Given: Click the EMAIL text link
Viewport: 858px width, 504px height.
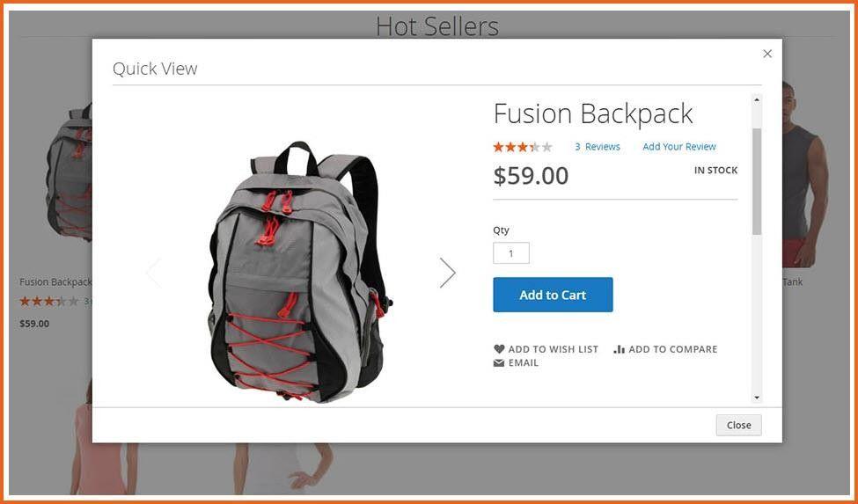Looking at the screenshot, I should [x=523, y=363].
